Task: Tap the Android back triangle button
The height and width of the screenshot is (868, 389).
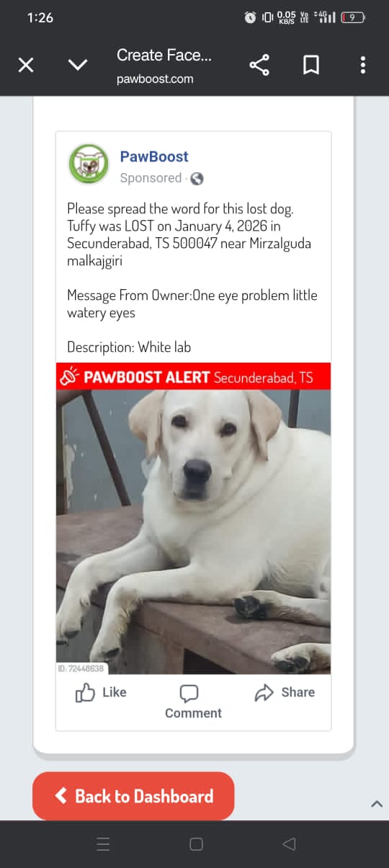Action: coord(289,844)
